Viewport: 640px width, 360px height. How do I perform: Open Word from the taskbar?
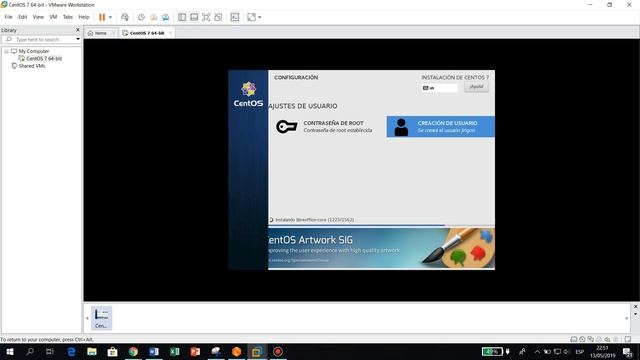point(154,351)
